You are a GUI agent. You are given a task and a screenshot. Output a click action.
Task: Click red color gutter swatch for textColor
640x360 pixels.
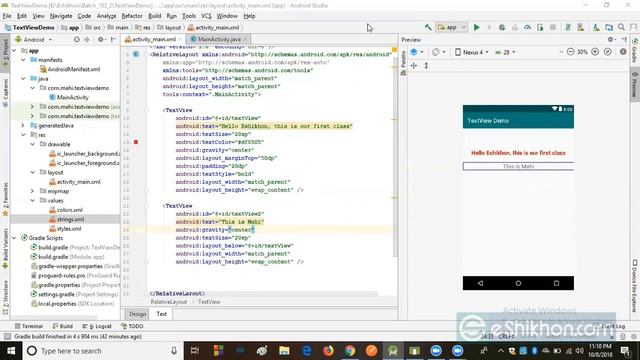[136, 142]
